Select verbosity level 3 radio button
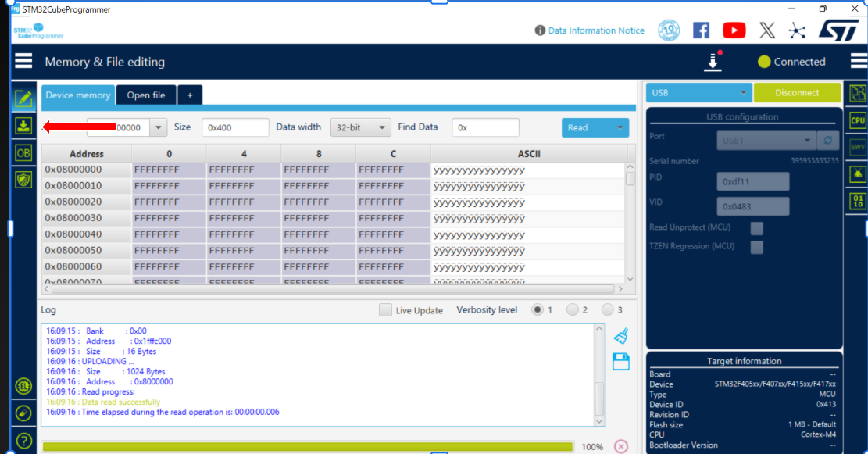The image size is (868, 454). coord(607,310)
